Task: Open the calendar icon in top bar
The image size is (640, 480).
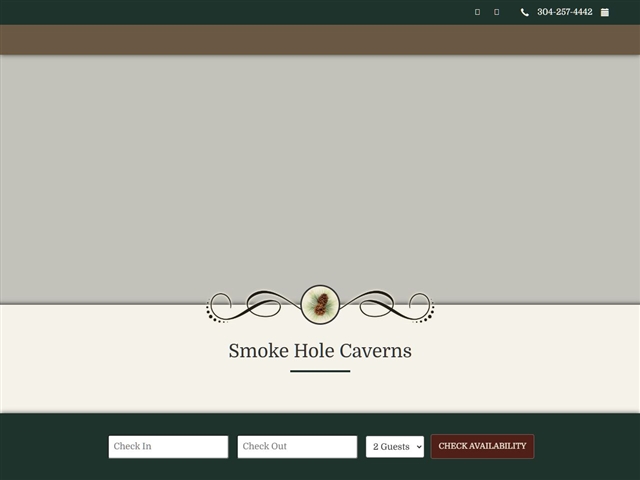Action: click(604, 12)
